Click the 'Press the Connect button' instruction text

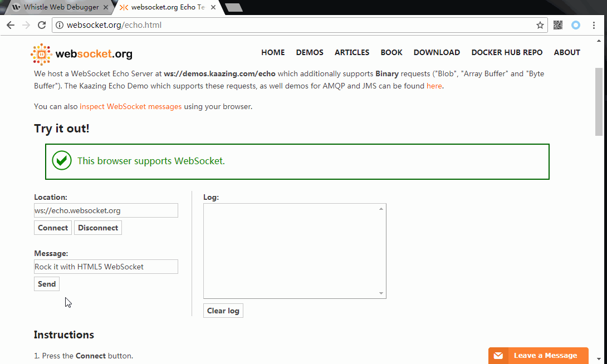point(87,356)
